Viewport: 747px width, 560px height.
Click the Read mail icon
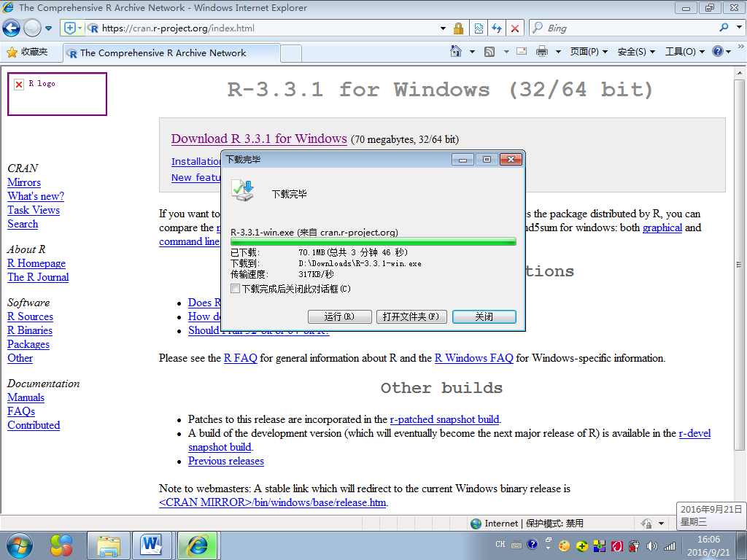[522, 51]
